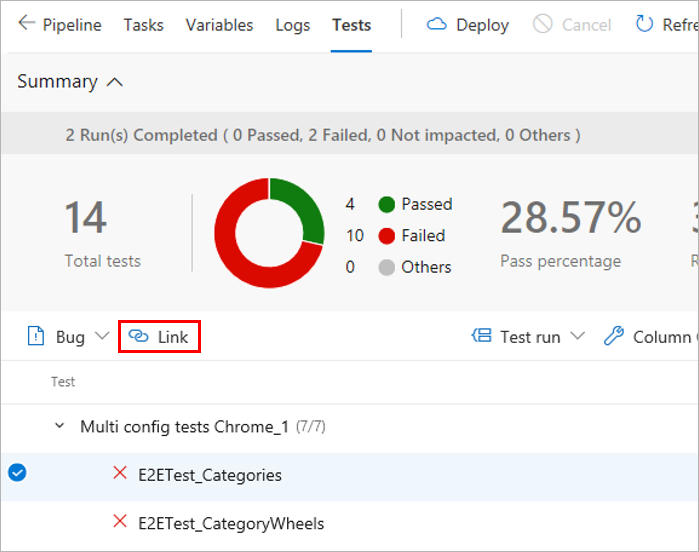Click the failed X icon for E2ETest_Categories
699x552 pixels.
[x=120, y=473]
